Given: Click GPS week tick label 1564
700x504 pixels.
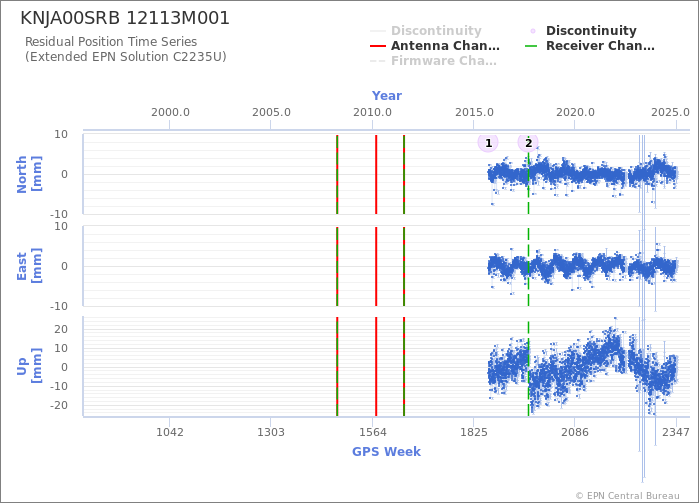Looking at the screenshot, I should coord(372,432).
